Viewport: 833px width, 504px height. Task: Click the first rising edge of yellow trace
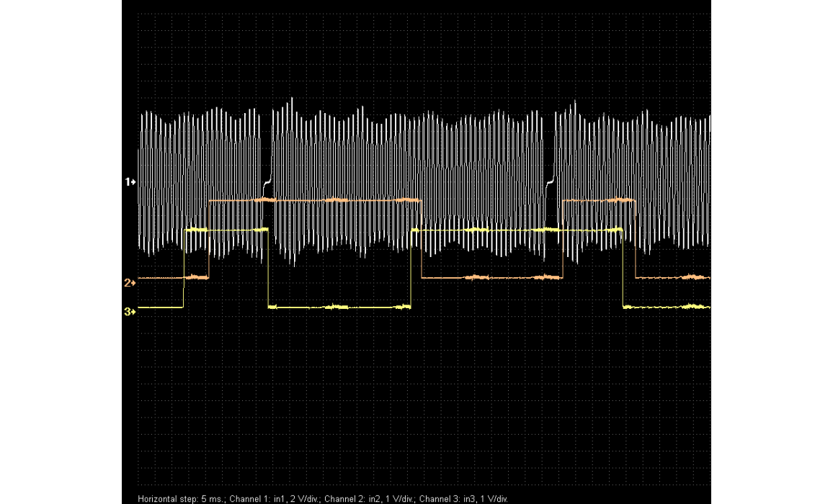[x=184, y=268]
